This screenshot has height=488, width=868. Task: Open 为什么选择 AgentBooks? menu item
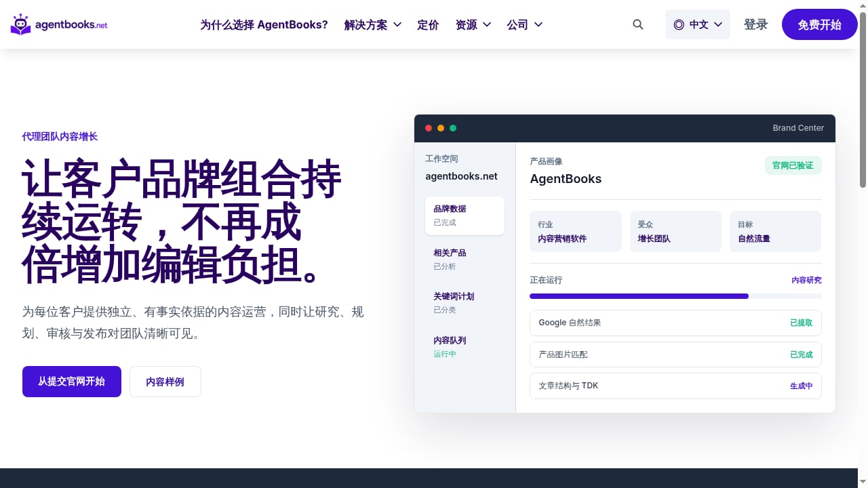point(264,24)
